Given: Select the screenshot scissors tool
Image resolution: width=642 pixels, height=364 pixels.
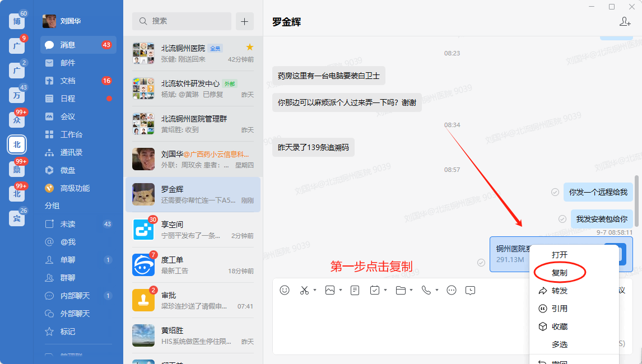Looking at the screenshot, I should pyautogui.click(x=304, y=290).
